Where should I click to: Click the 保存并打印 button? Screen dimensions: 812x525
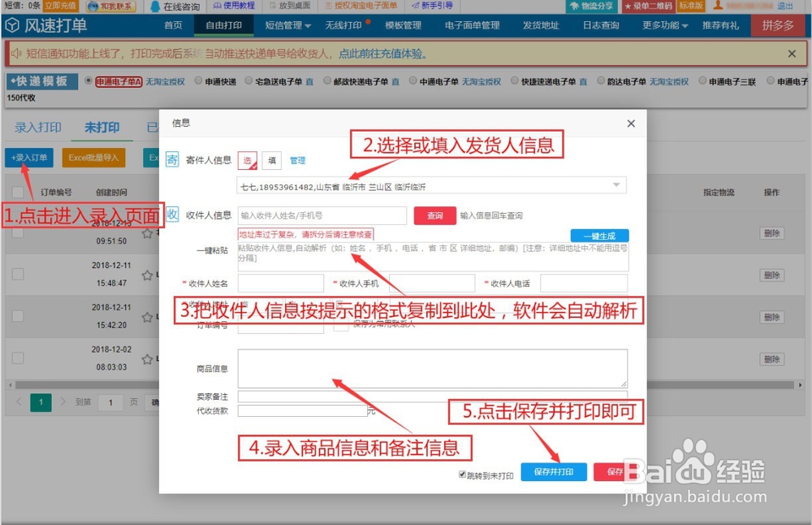pyautogui.click(x=553, y=471)
